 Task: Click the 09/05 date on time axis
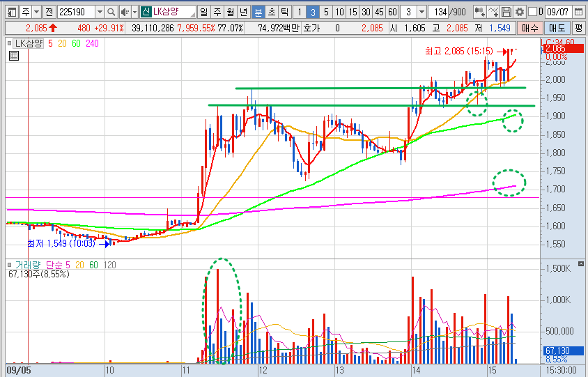point(19,371)
